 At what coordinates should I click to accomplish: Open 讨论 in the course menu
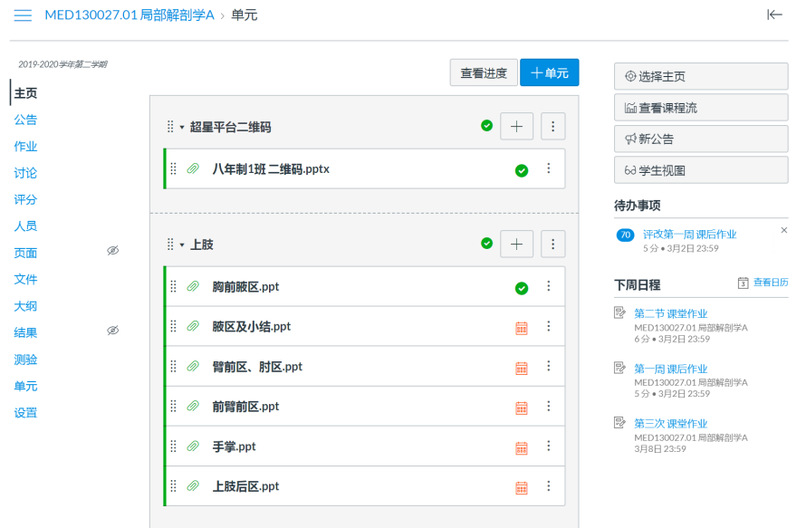point(26,173)
